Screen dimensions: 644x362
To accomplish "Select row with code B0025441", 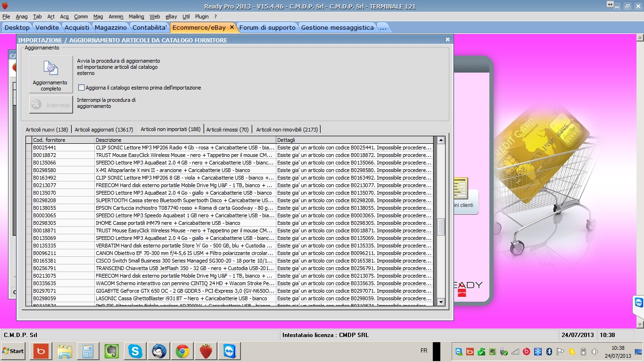I will 230,148.
